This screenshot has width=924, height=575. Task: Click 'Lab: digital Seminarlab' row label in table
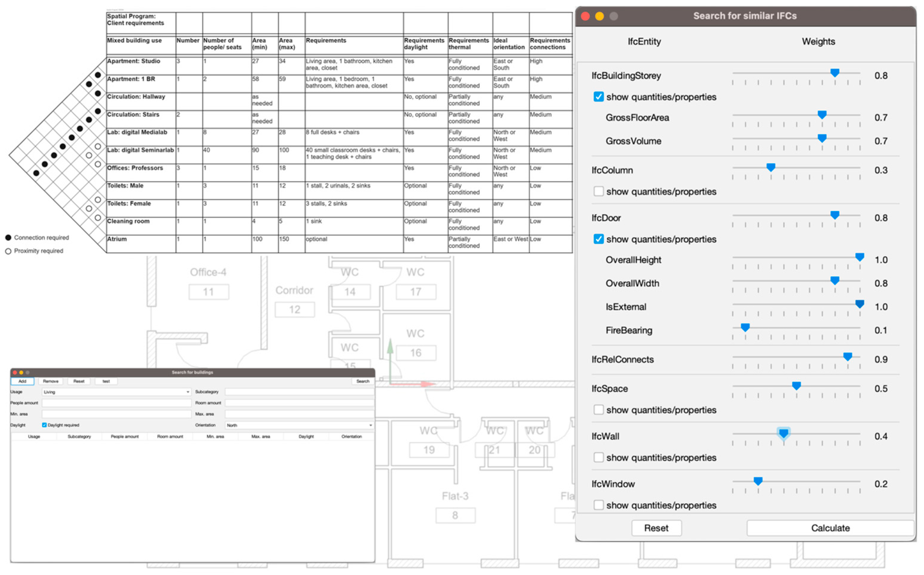[x=140, y=150]
